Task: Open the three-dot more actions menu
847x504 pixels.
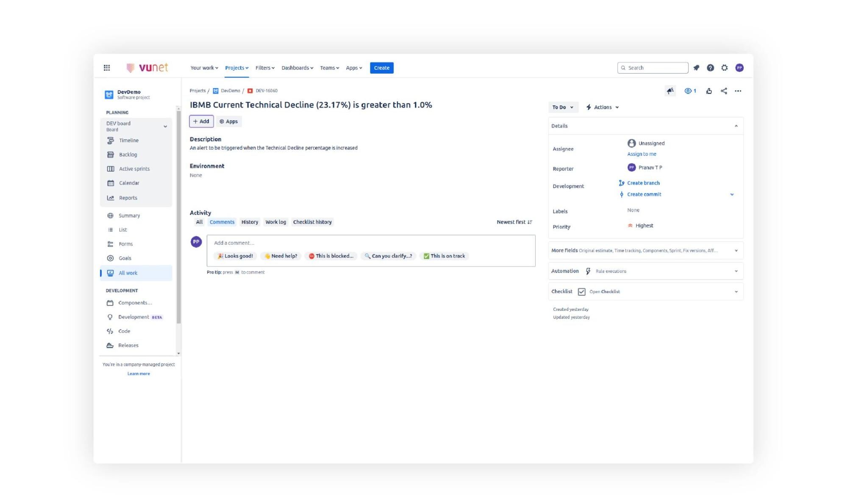Action: (738, 91)
